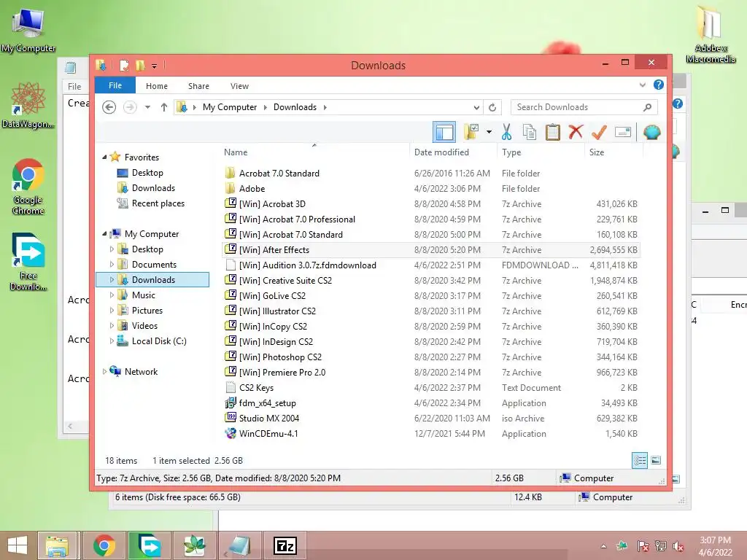Open Quick Access Toolbar customize dropdown
The height and width of the screenshot is (560, 747).
coord(155,66)
